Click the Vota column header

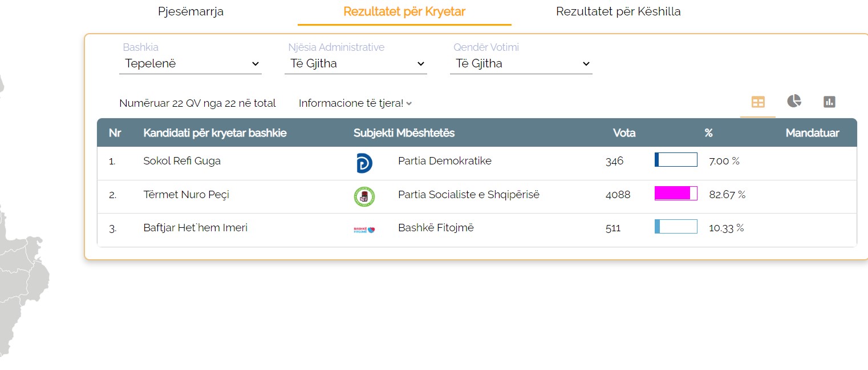pyautogui.click(x=624, y=133)
